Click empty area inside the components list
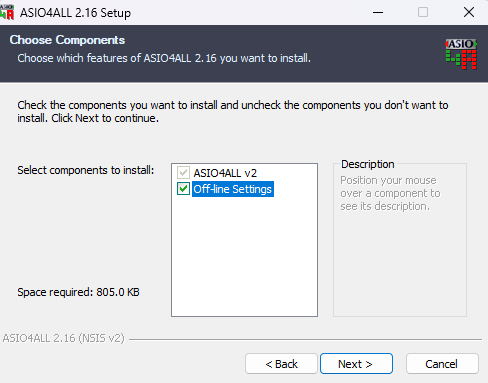 (x=244, y=257)
